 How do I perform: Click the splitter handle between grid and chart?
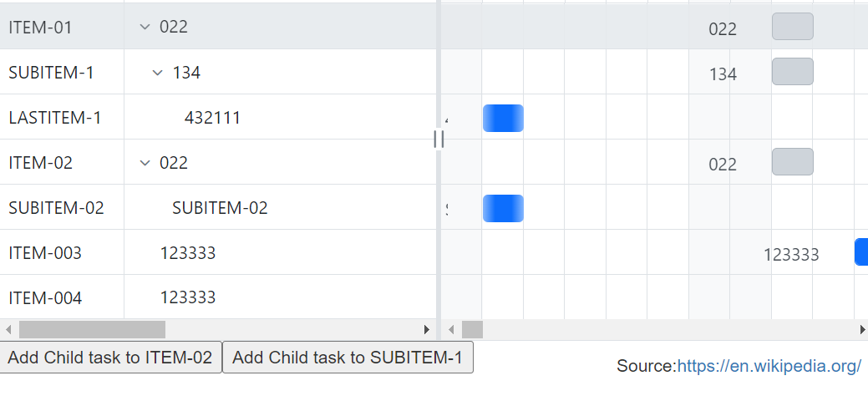tap(438, 140)
